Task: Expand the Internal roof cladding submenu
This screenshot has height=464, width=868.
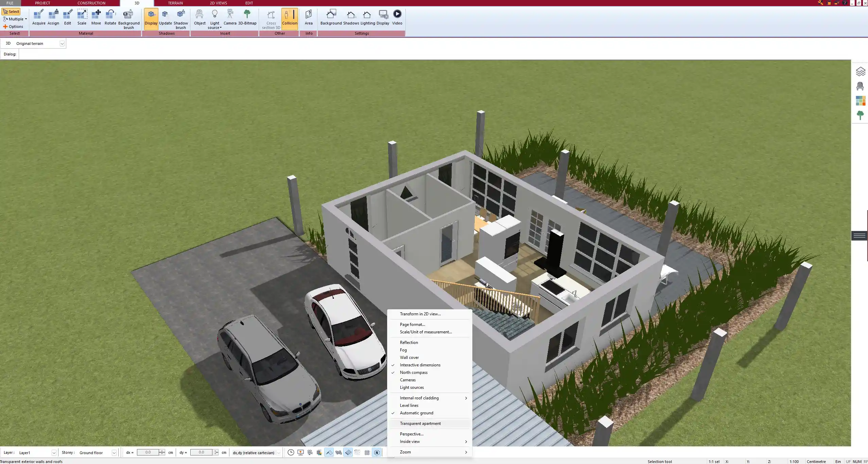Action: [x=419, y=398]
